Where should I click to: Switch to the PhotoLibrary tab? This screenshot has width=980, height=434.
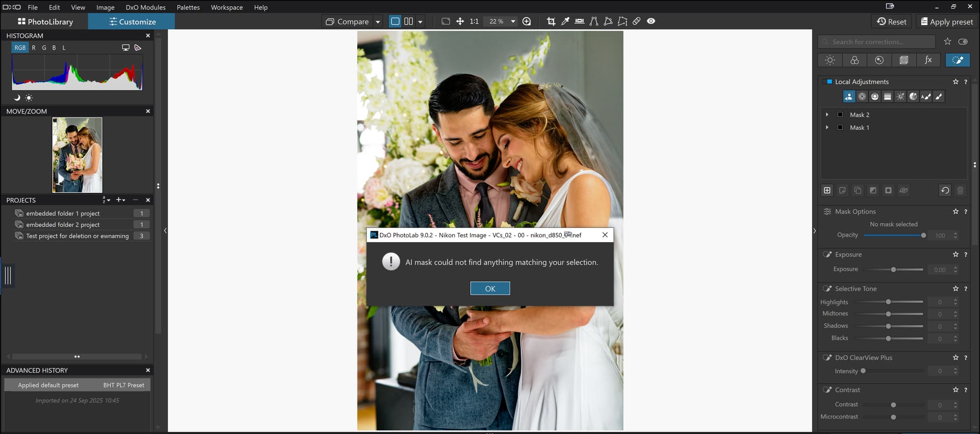coord(45,21)
